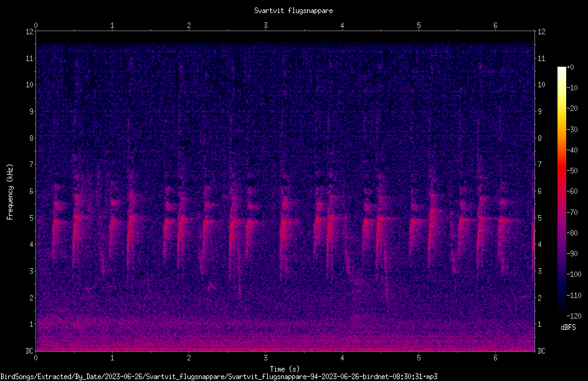Click the dBFS color gradient bar
Viewport: 588px width, 381px height.
(x=561, y=191)
